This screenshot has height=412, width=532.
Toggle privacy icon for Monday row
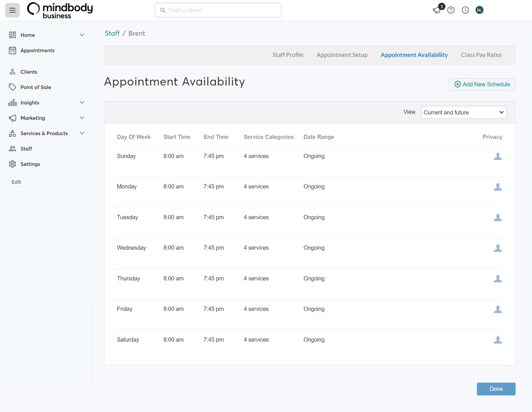coord(498,187)
